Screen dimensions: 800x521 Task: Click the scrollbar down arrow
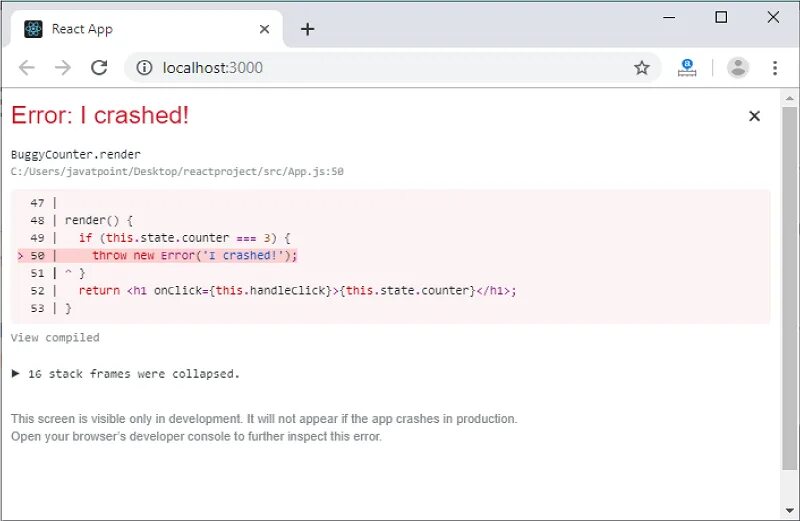789,510
